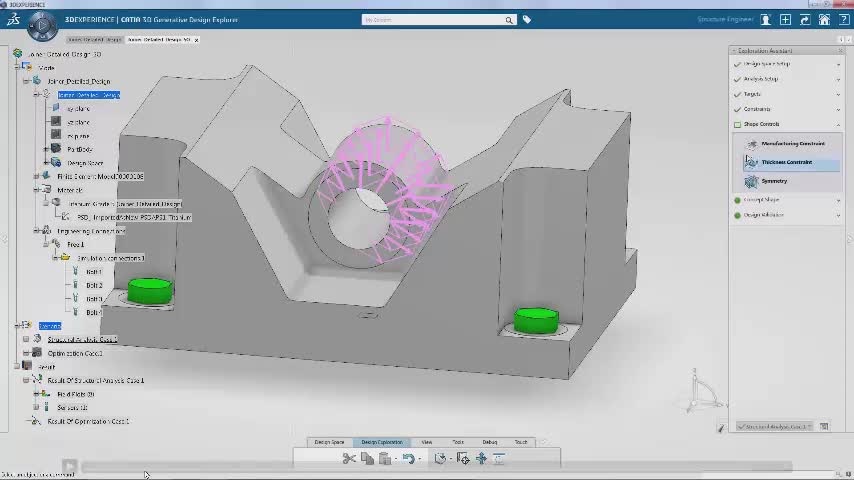The height and width of the screenshot is (480, 854).
Task: Switch to the Design Exploration tab
Action: [382, 442]
